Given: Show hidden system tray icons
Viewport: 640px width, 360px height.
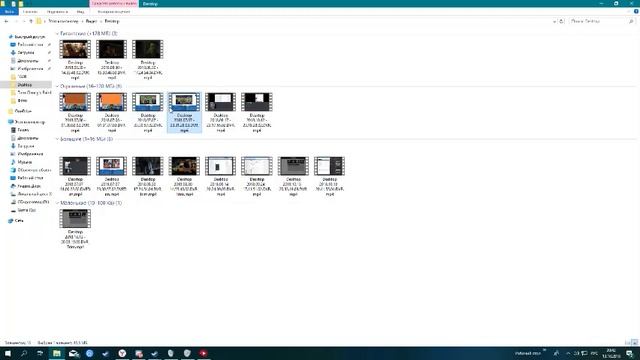Looking at the screenshot, I should tap(568, 353).
